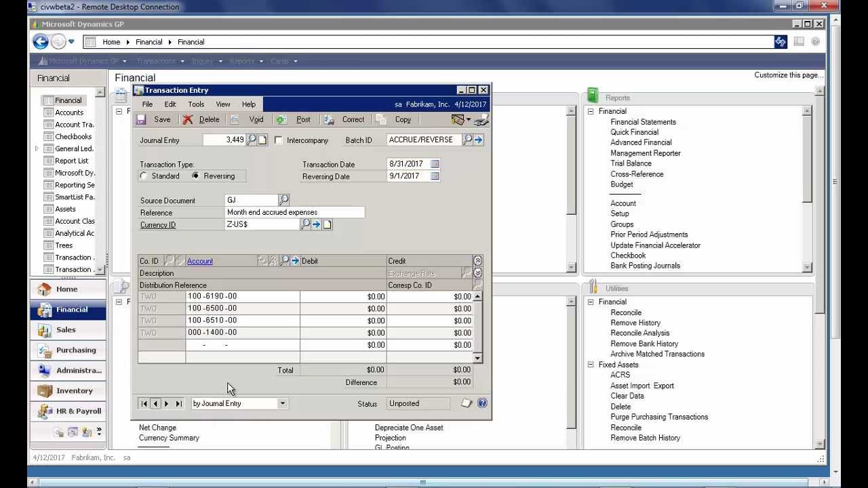The height and width of the screenshot is (488, 868).
Task: Select the Purchasing navigation pane button
Action: [68, 350]
